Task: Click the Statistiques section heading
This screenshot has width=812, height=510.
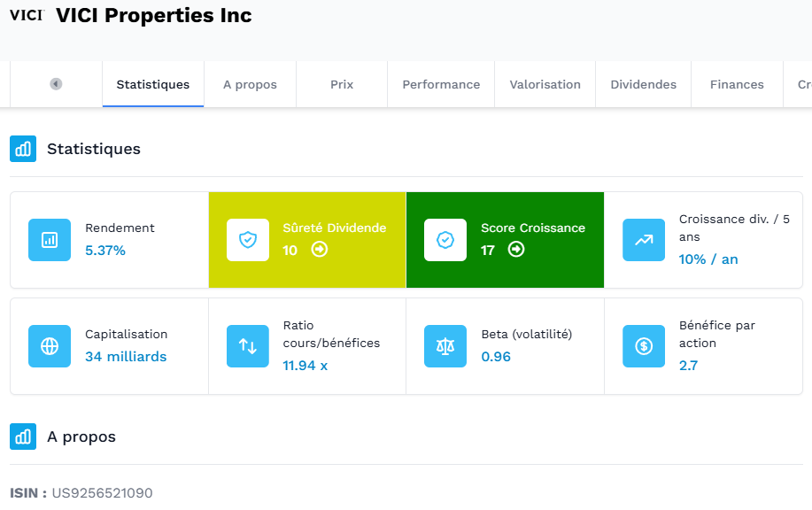Action: (94, 149)
